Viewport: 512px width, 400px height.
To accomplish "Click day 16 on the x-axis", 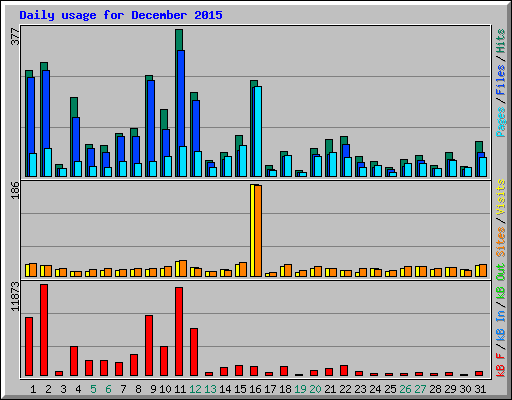I will coord(255,389).
